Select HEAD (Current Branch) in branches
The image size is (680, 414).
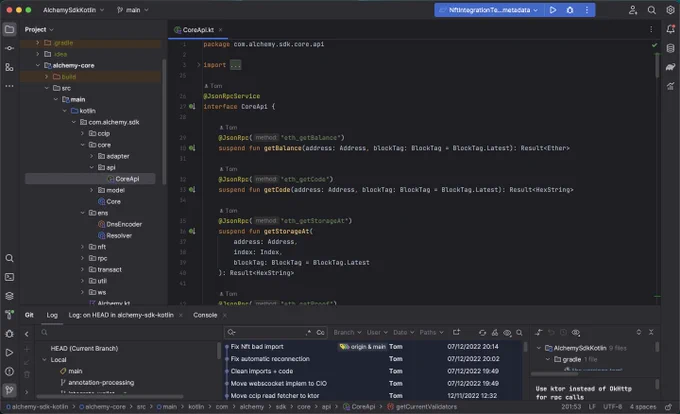point(84,349)
